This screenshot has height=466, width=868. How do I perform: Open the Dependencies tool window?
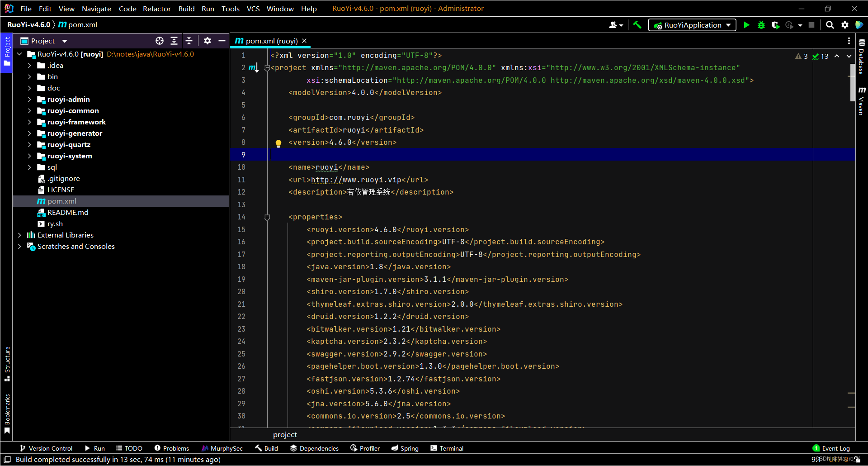[x=314, y=448]
